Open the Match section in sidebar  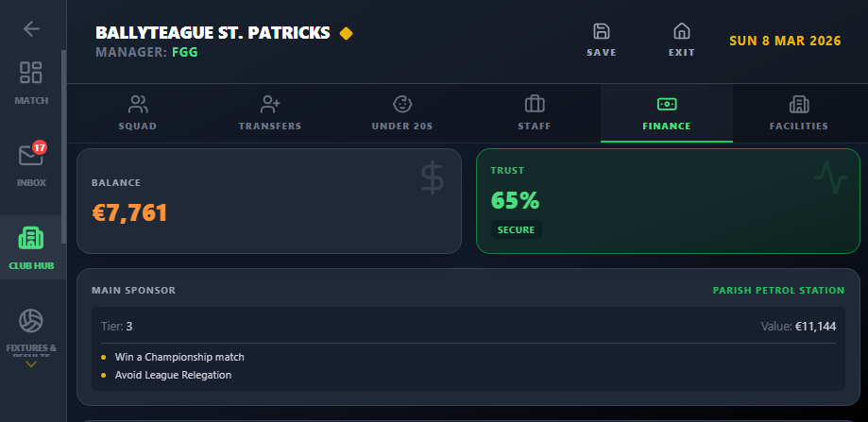tap(31, 82)
